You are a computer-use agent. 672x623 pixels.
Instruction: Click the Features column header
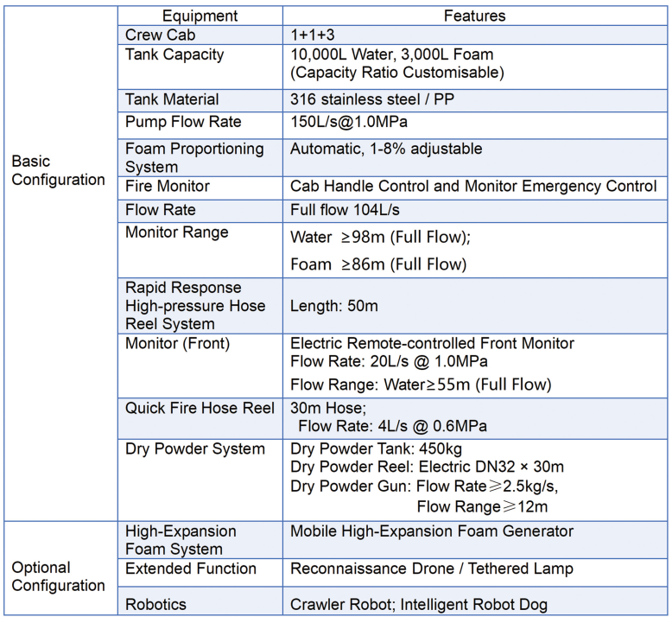[475, 16]
